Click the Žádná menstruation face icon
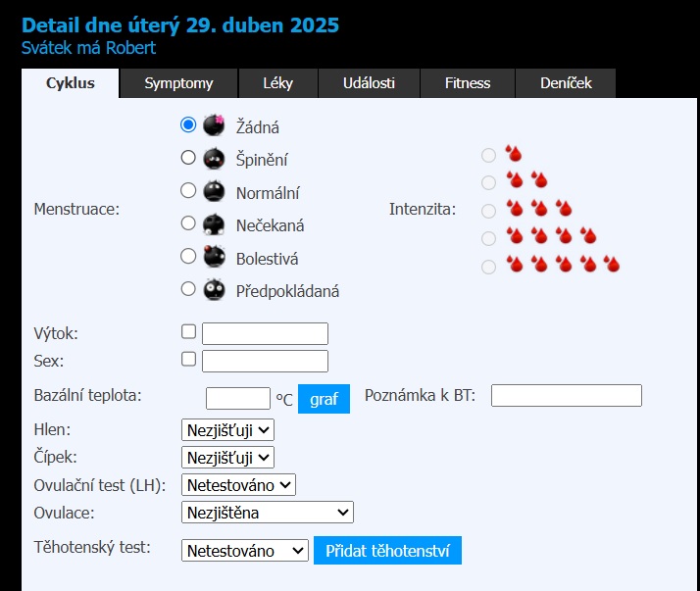 click(x=214, y=125)
